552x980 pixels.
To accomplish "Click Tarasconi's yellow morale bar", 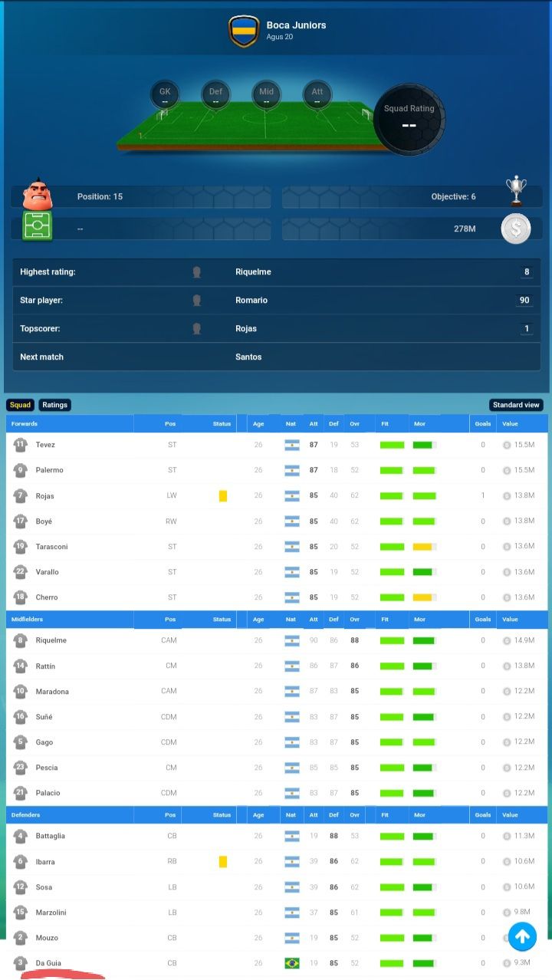I will click(x=424, y=547).
